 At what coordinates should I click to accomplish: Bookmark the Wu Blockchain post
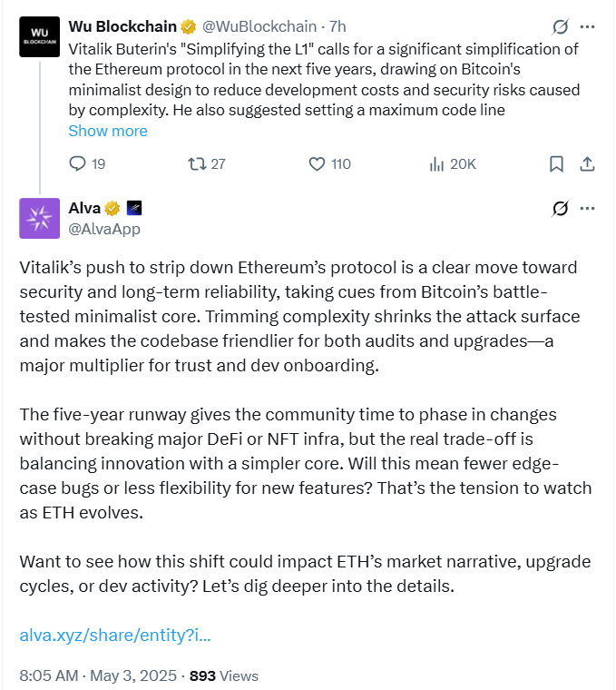click(x=556, y=163)
